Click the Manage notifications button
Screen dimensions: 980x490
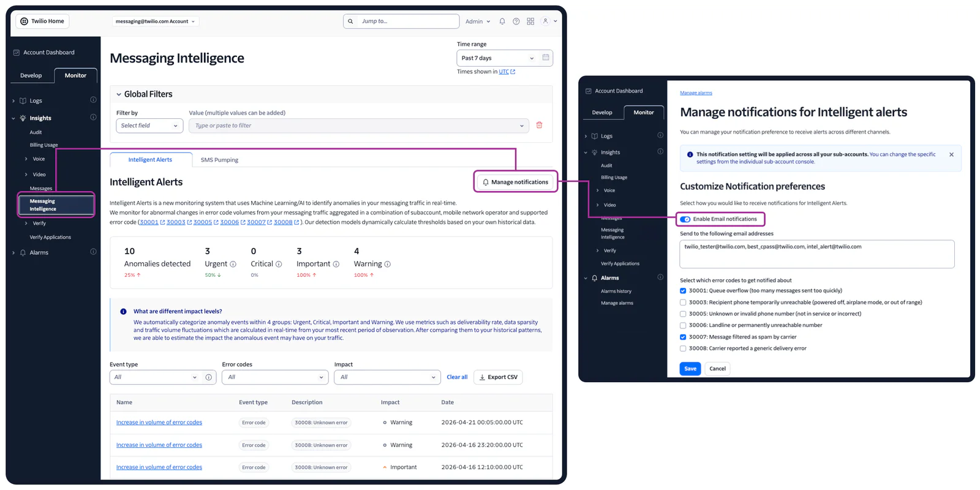[x=515, y=182]
